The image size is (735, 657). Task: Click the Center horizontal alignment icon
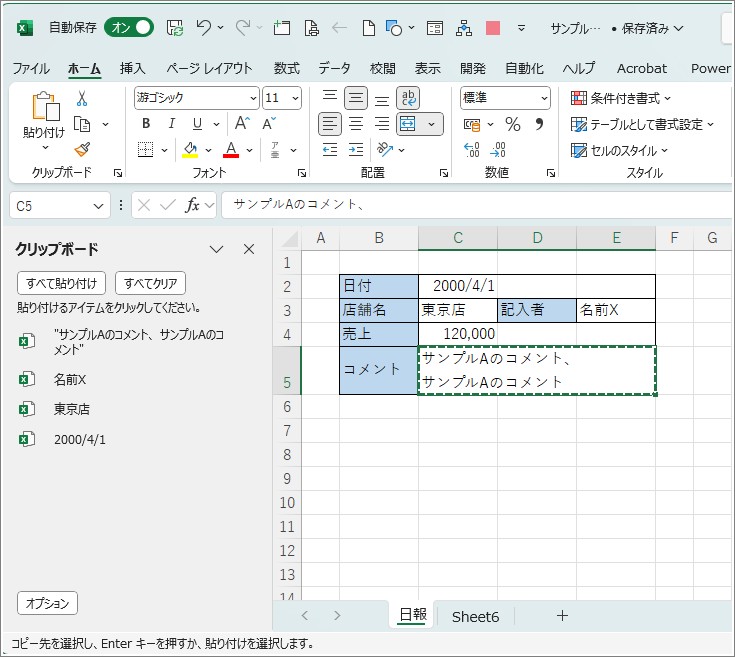coord(356,124)
